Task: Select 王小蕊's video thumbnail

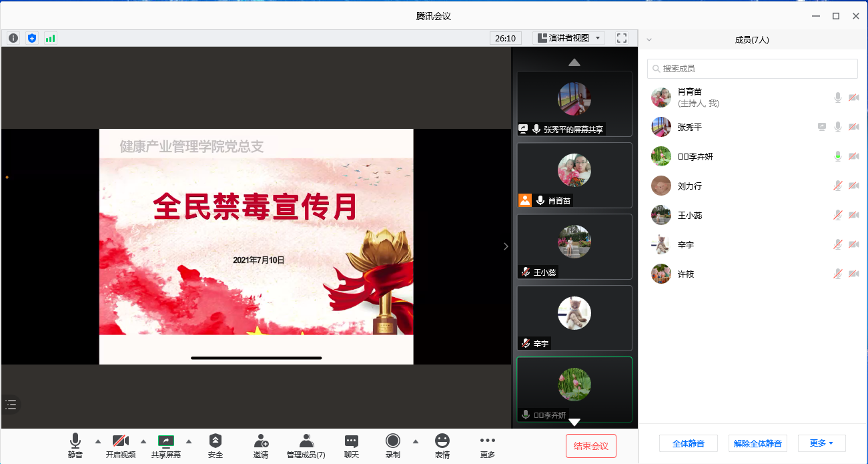Action: click(x=574, y=246)
